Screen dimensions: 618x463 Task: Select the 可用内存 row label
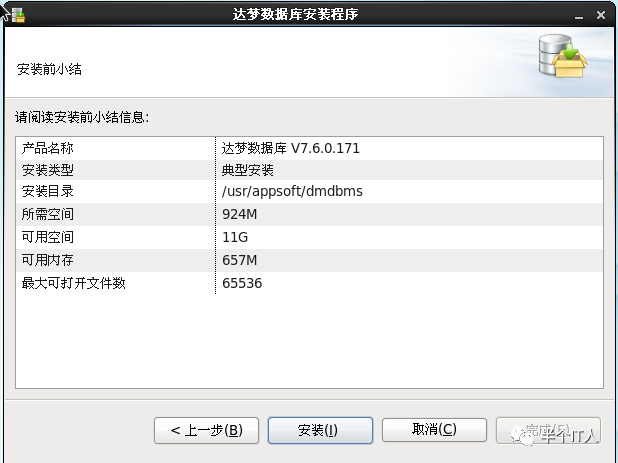pos(47,260)
